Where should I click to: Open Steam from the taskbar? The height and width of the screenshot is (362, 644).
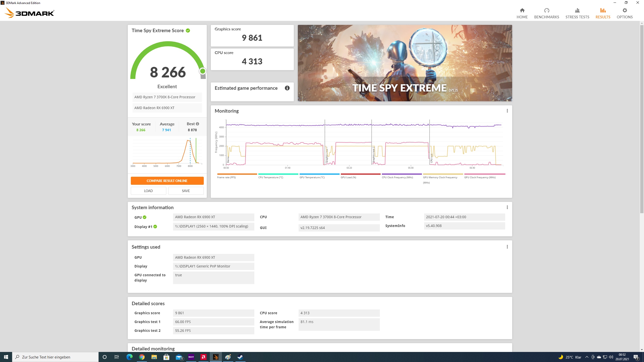[x=240, y=357]
